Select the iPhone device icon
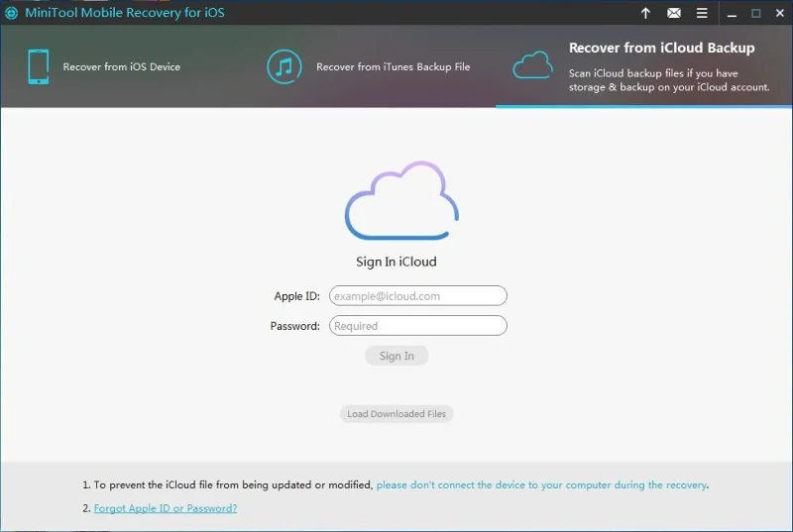 (38, 66)
